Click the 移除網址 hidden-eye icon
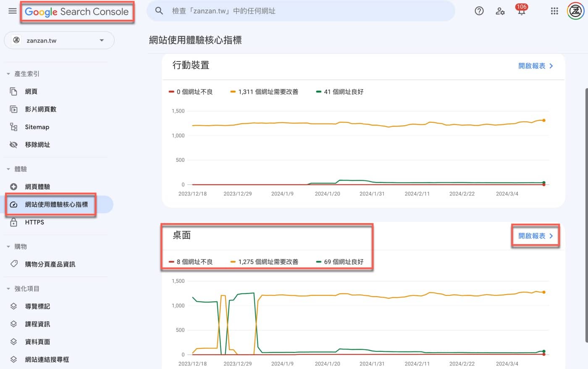588x369 pixels. pyautogui.click(x=13, y=145)
